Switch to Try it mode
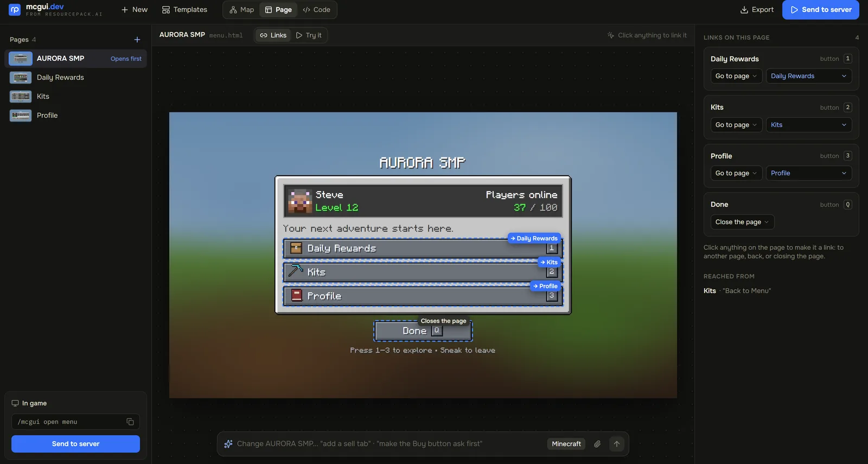The height and width of the screenshot is (464, 868). coord(309,35)
